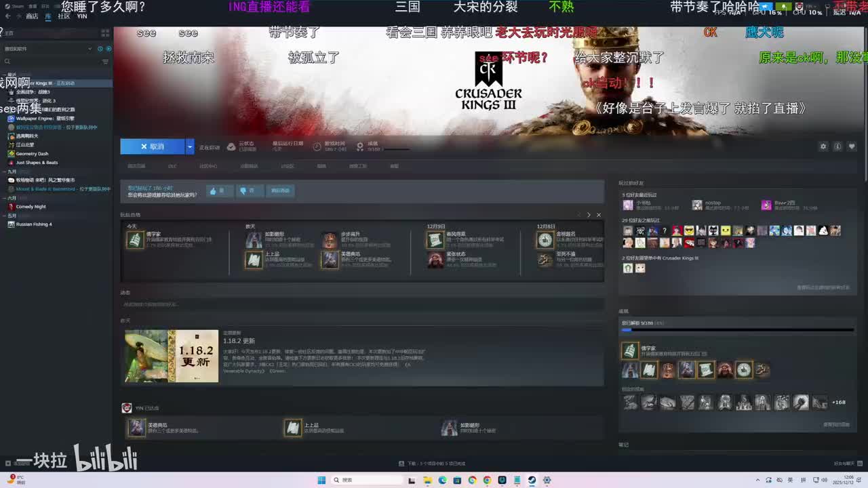
Task: Click the +168 locked achievements count
Action: coord(839,403)
